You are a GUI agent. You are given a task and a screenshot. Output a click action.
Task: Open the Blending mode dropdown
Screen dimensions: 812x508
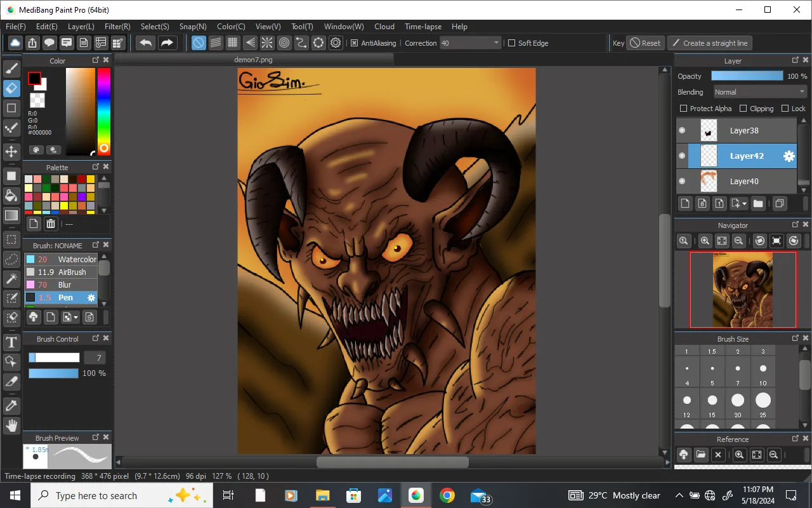(x=761, y=92)
